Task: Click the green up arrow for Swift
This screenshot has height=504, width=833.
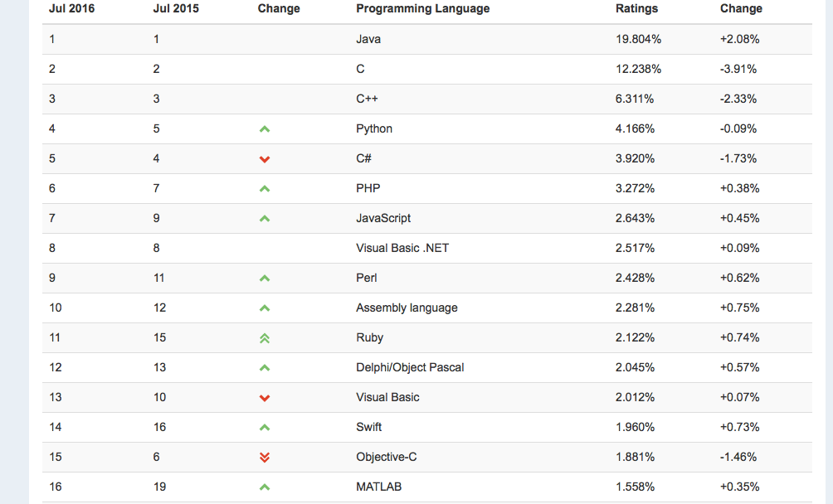Action: (x=265, y=428)
